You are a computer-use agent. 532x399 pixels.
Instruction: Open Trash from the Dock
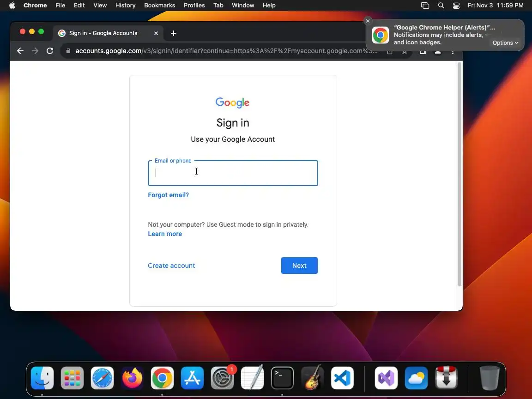pyautogui.click(x=490, y=378)
